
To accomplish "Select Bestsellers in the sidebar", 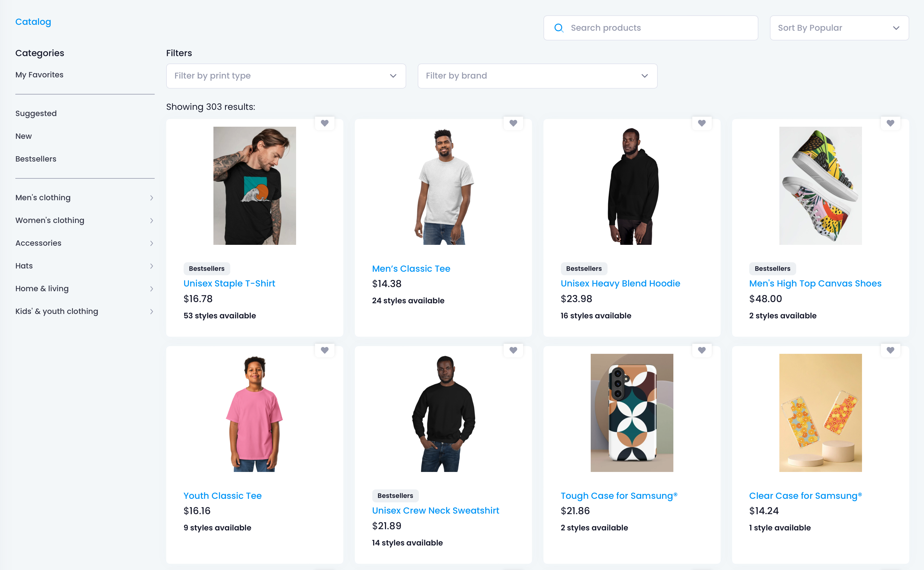I will [x=36, y=159].
